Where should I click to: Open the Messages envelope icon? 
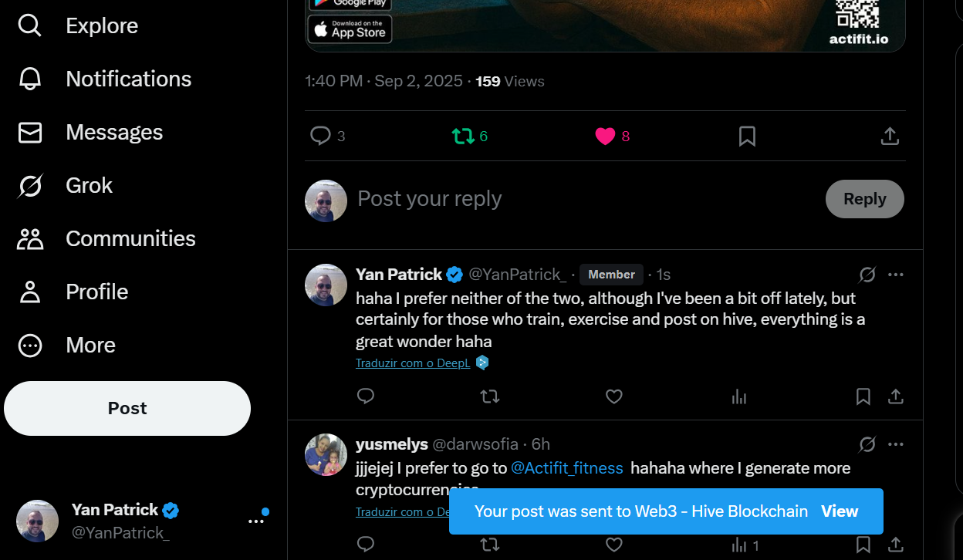coord(30,133)
